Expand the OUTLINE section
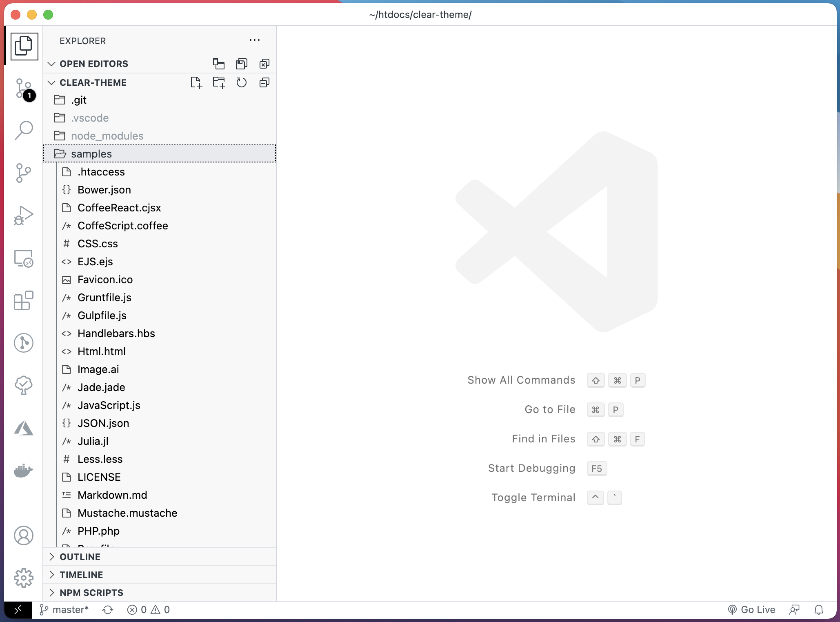Screen dimensions: 840x622 pos(80,557)
